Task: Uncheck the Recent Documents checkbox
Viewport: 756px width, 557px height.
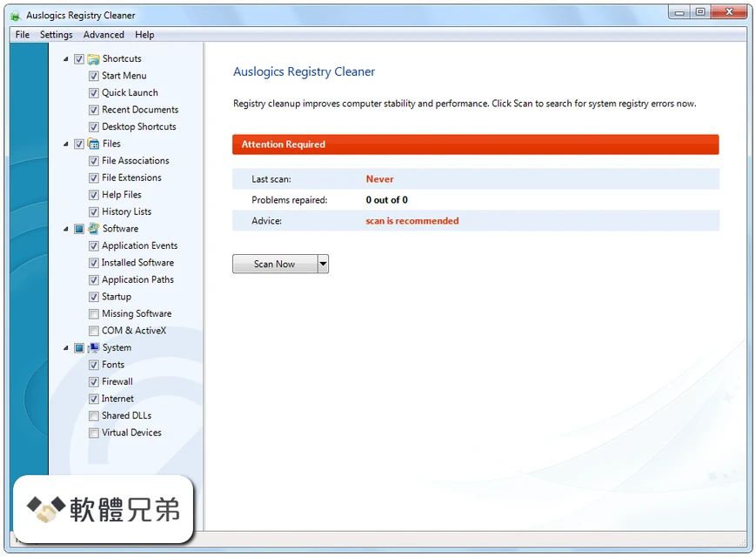Action: point(94,110)
